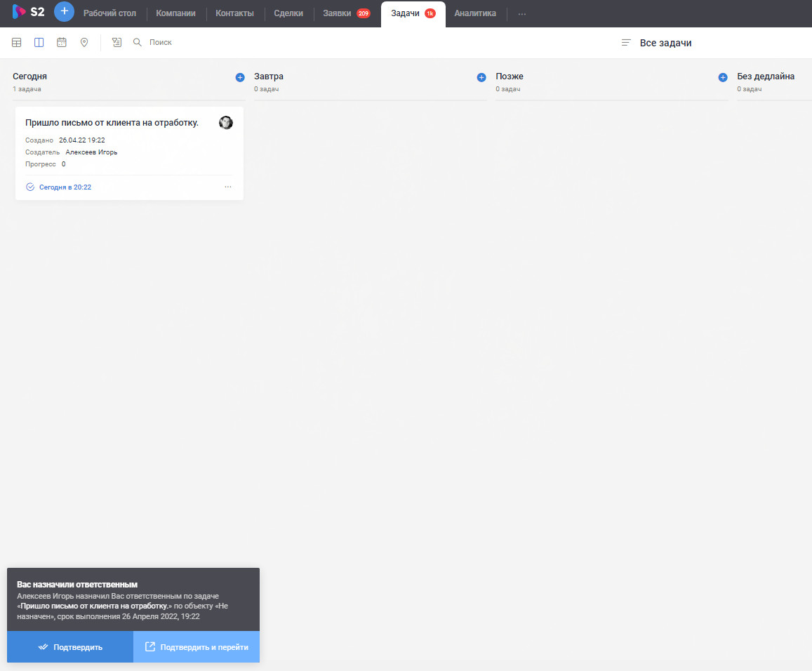
Task: Click the filter lines icon beside Все задачи
Action: [626, 42]
